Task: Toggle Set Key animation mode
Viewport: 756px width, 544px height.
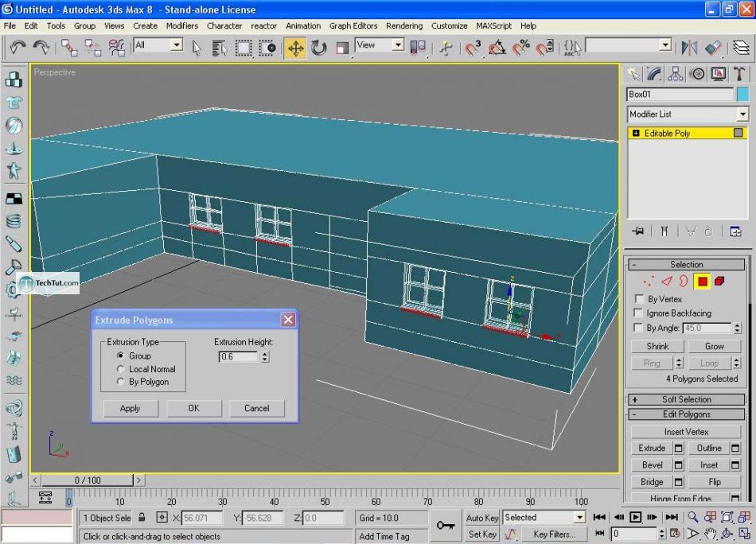Action: 481,534
